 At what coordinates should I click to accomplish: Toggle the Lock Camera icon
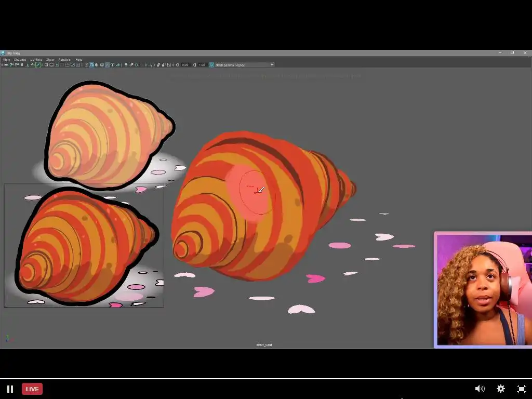11,65
